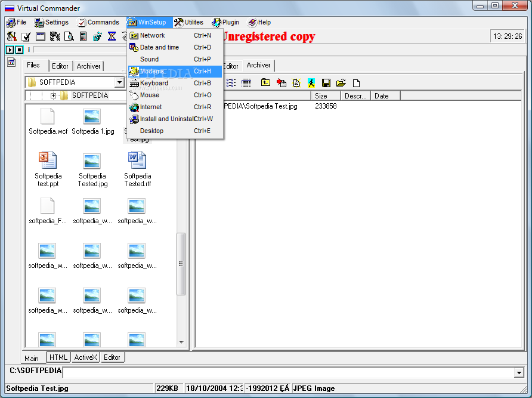Viewport: 532px width, 398px height.
Task: Choose Internet menu entry
Action: point(175,107)
